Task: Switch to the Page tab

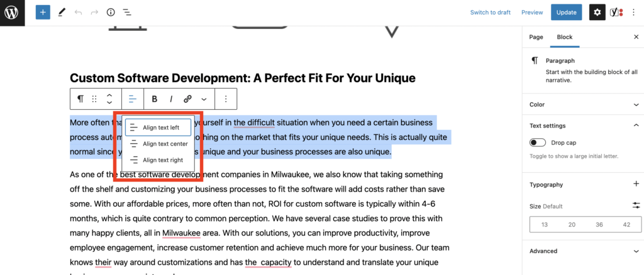Action: pyautogui.click(x=536, y=37)
